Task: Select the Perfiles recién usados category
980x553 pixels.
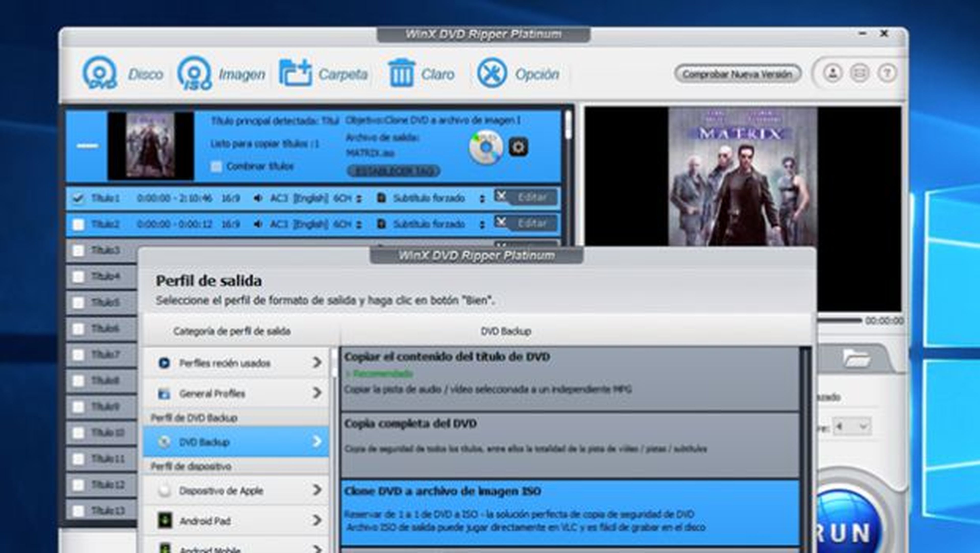Action: [x=236, y=363]
